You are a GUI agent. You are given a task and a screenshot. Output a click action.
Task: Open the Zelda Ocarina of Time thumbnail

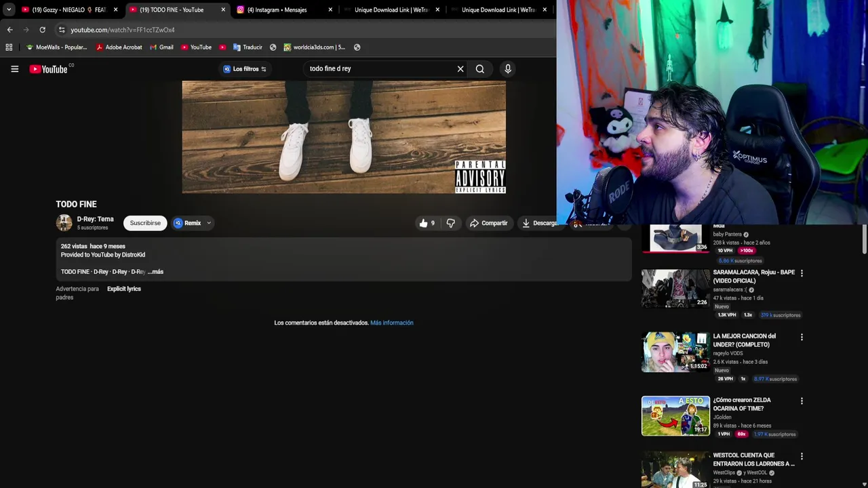pos(675,415)
